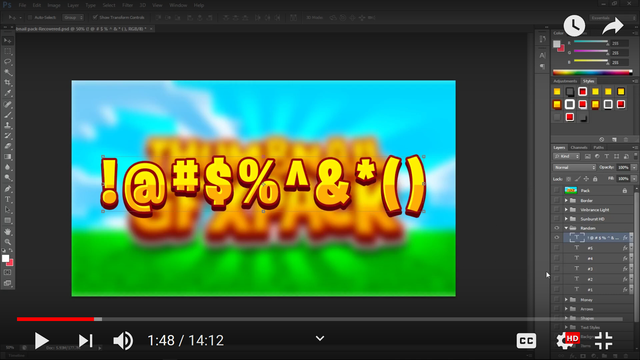Screen dimensions: 640x360
Task: Open the Filter menu
Action: (127, 5)
